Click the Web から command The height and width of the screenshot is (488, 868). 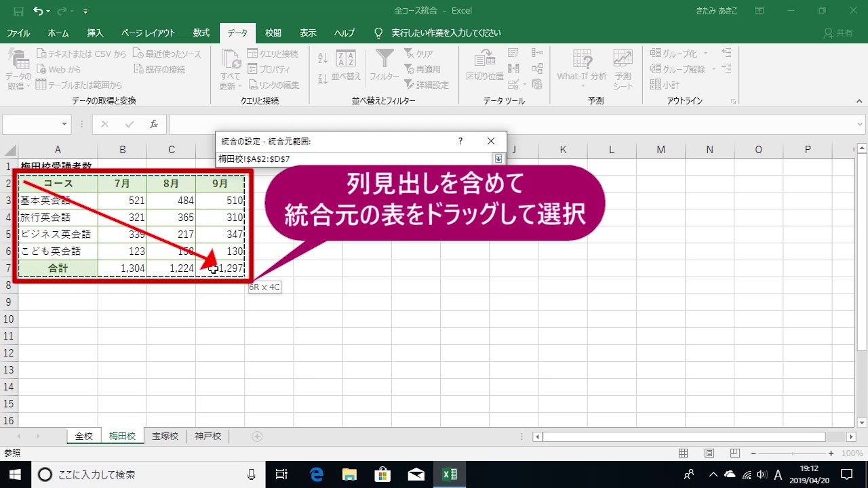(58, 69)
